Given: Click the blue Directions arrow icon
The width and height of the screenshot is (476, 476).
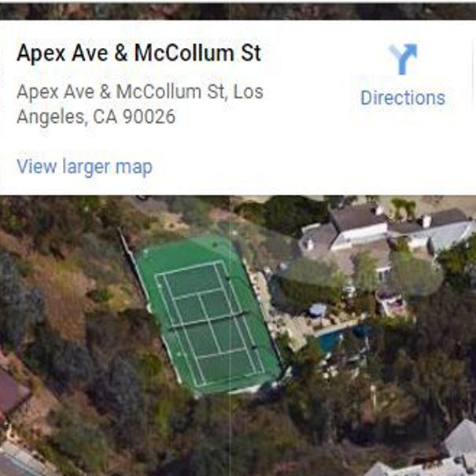Looking at the screenshot, I should (403, 59).
